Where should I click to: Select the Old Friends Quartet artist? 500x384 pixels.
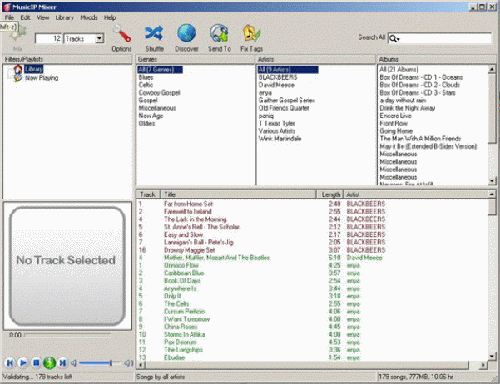point(284,108)
